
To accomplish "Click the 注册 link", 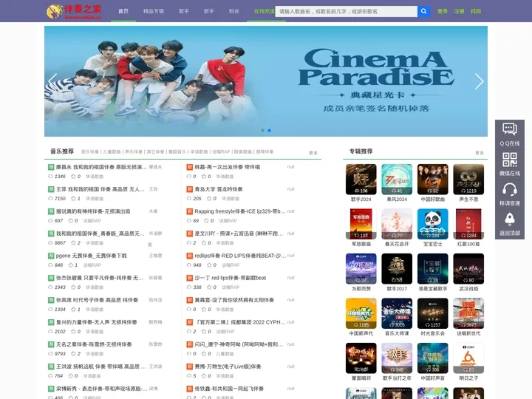I will tap(459, 11).
